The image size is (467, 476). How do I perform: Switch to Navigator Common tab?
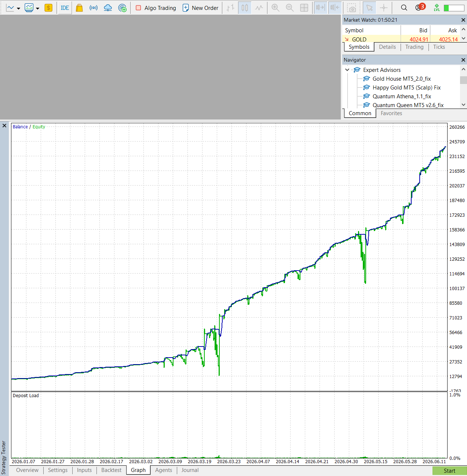[x=360, y=113]
